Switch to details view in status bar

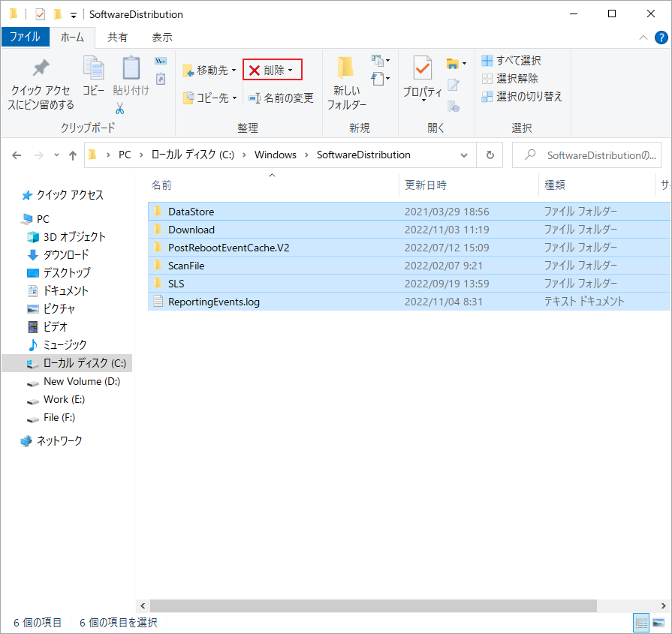pos(642,623)
